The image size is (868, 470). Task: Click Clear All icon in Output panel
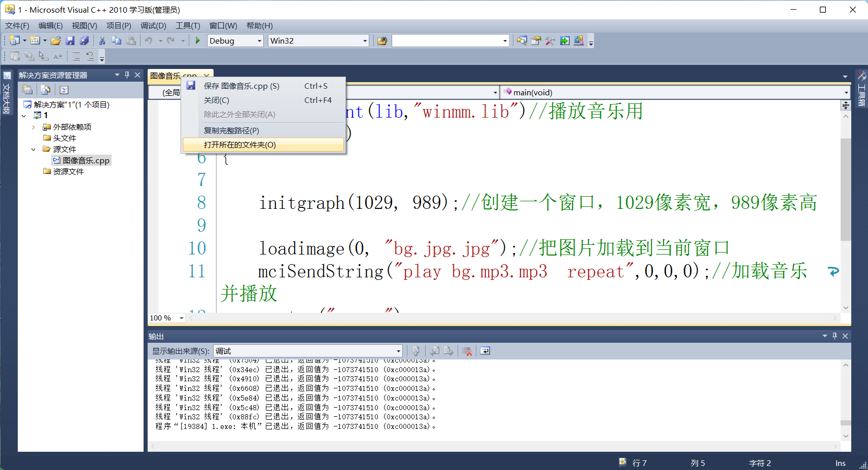(x=467, y=351)
